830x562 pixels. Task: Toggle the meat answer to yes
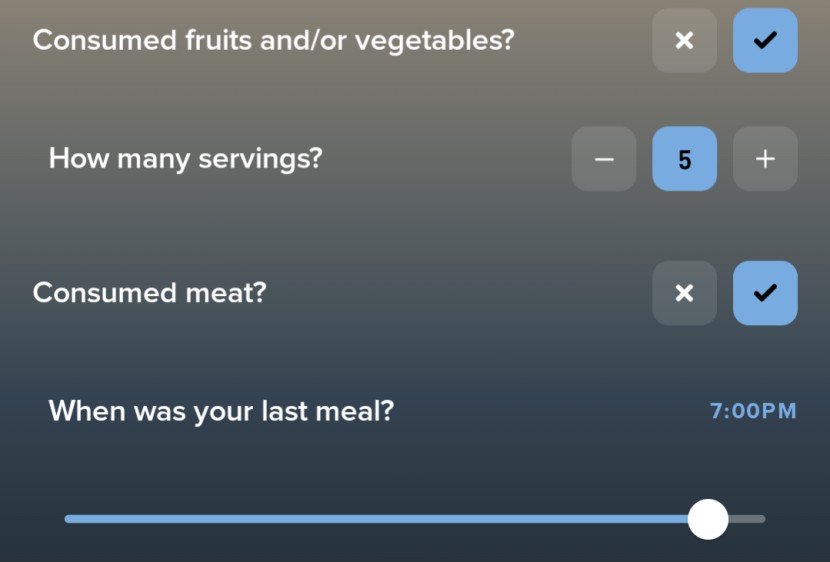tap(765, 293)
